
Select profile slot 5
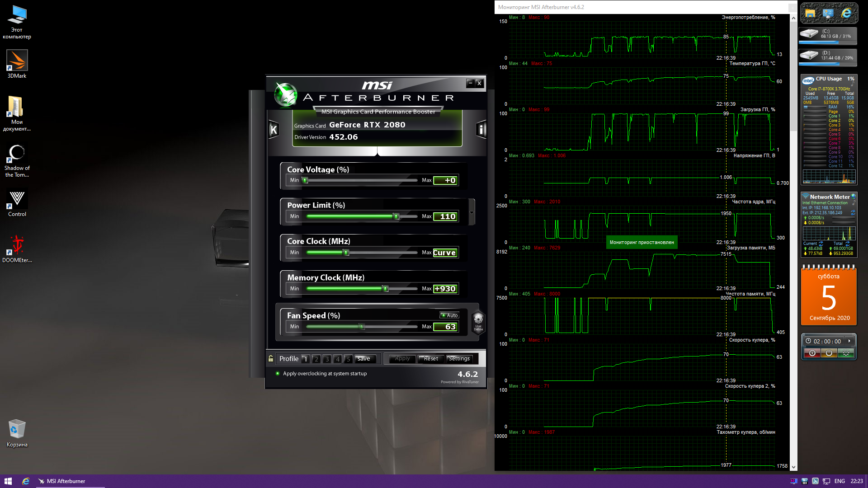click(x=348, y=359)
